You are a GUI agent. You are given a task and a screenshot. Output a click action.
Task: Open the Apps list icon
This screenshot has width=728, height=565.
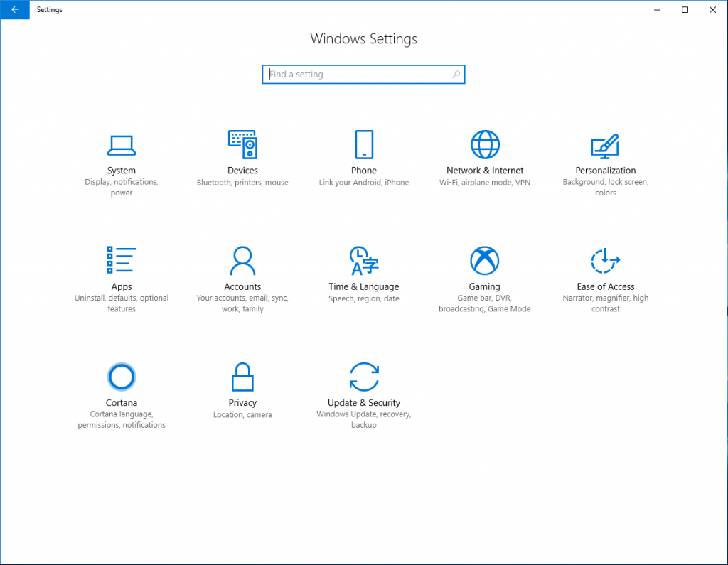pos(122,260)
